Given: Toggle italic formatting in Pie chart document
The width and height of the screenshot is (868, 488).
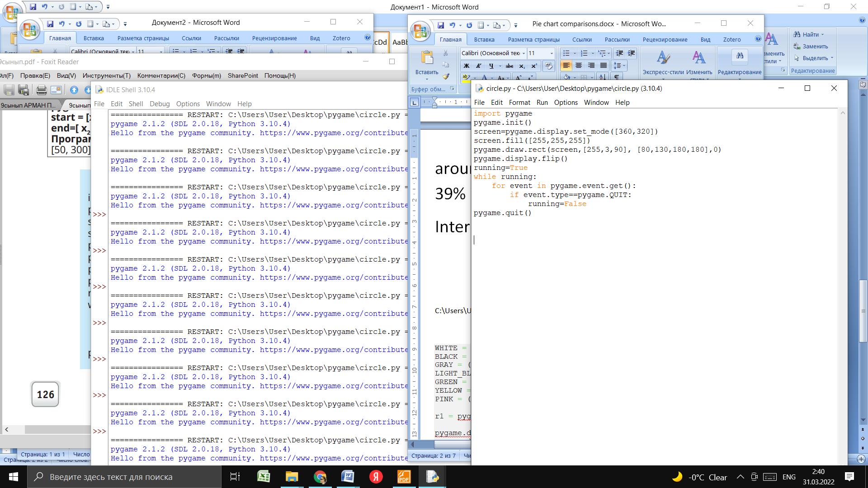Looking at the screenshot, I should point(479,66).
